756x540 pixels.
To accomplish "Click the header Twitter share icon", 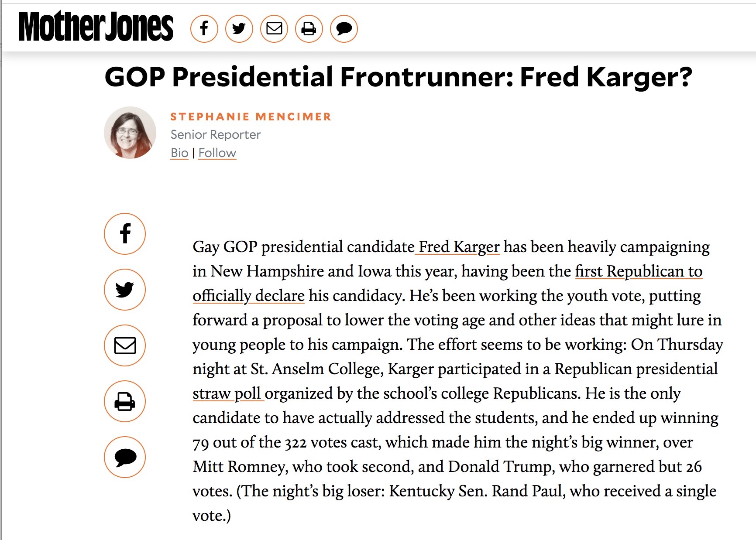I will click(x=239, y=29).
